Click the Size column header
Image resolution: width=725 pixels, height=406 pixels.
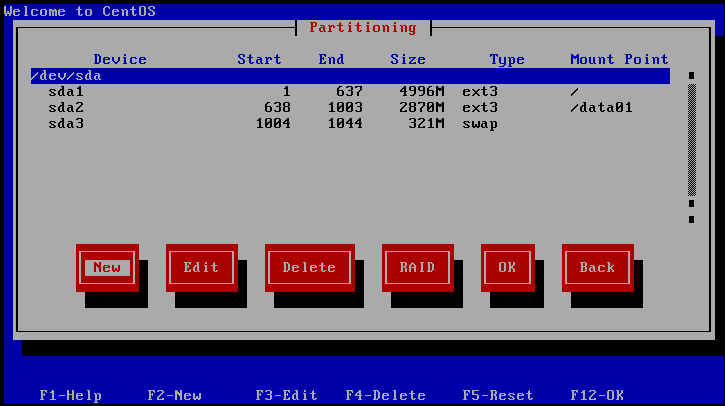coord(407,59)
